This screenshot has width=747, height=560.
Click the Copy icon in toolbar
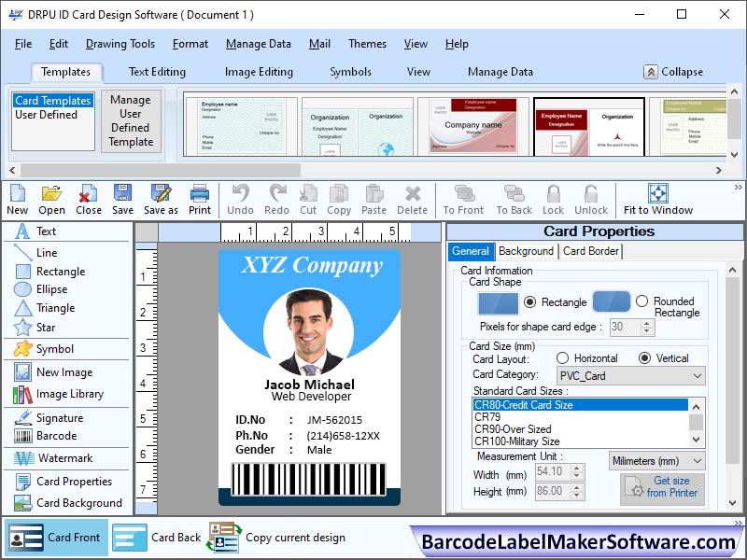tap(339, 199)
